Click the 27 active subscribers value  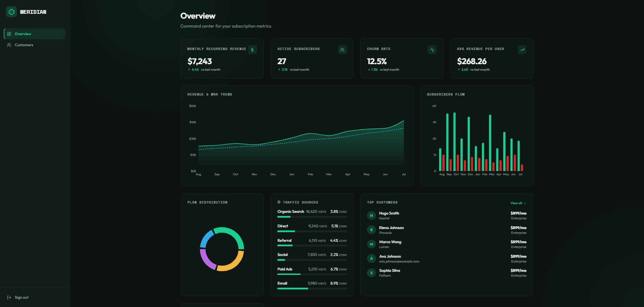click(282, 61)
